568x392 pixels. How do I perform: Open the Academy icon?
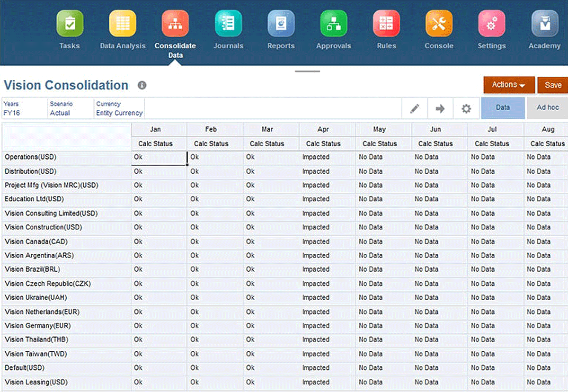(544, 24)
